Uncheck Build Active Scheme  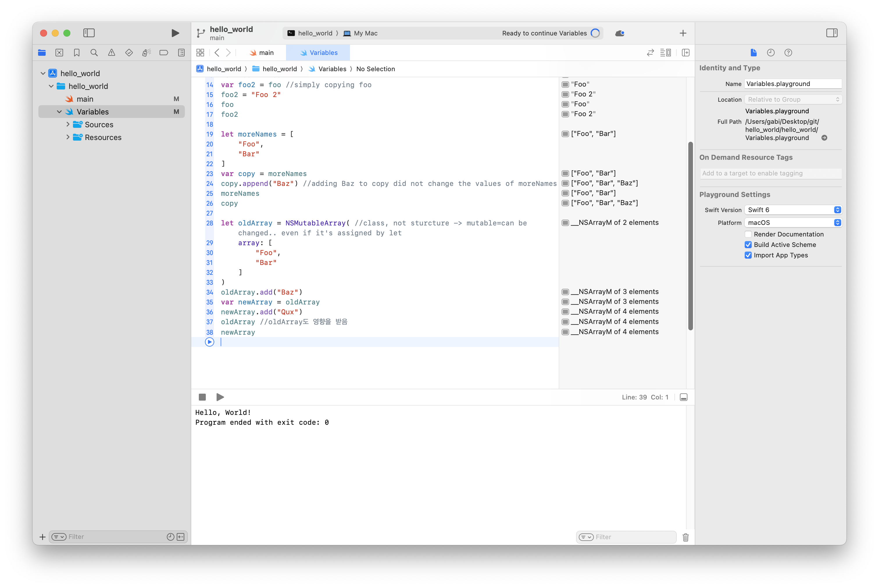(748, 245)
